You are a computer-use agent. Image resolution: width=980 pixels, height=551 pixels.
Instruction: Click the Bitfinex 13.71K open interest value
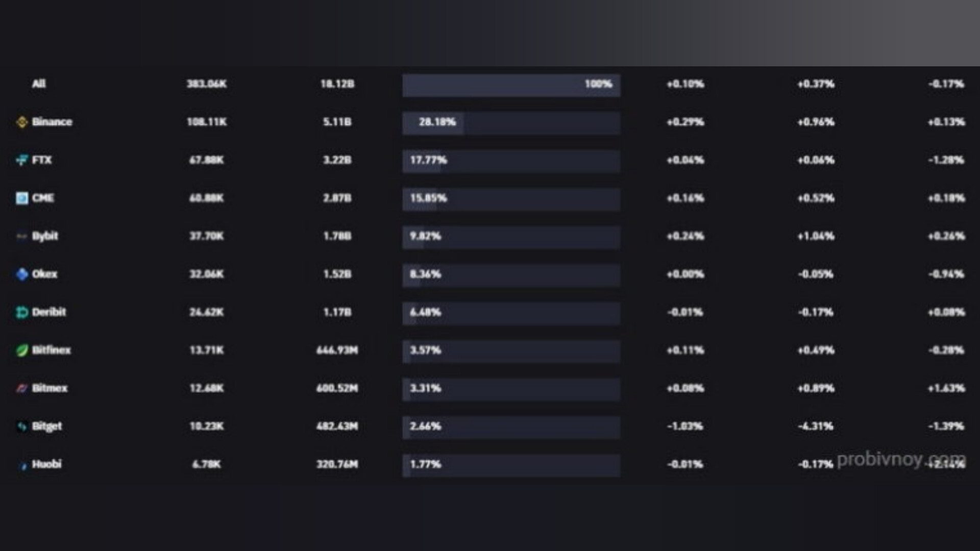tap(206, 350)
